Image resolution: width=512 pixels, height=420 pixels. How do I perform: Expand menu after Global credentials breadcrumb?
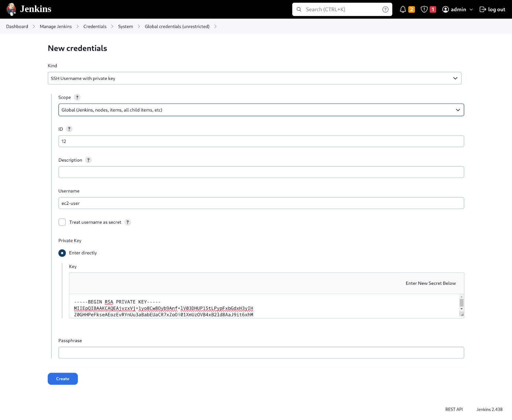point(215,26)
